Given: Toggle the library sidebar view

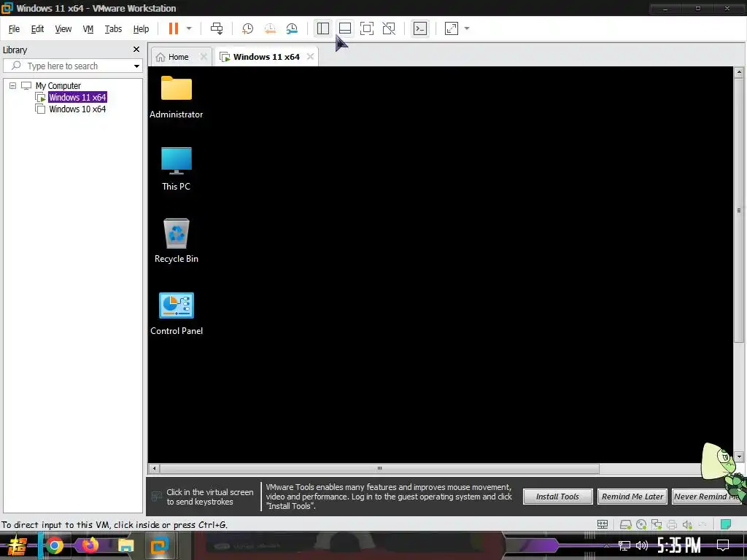Looking at the screenshot, I should pos(323,28).
